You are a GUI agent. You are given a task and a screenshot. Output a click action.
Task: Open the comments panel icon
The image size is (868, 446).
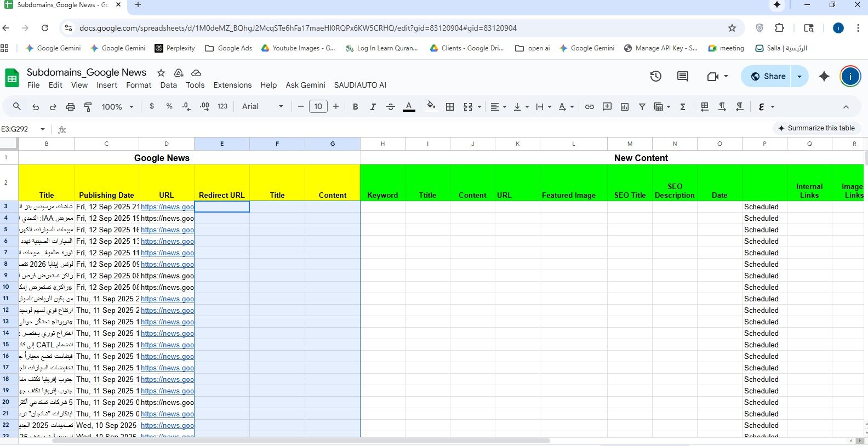(x=682, y=76)
